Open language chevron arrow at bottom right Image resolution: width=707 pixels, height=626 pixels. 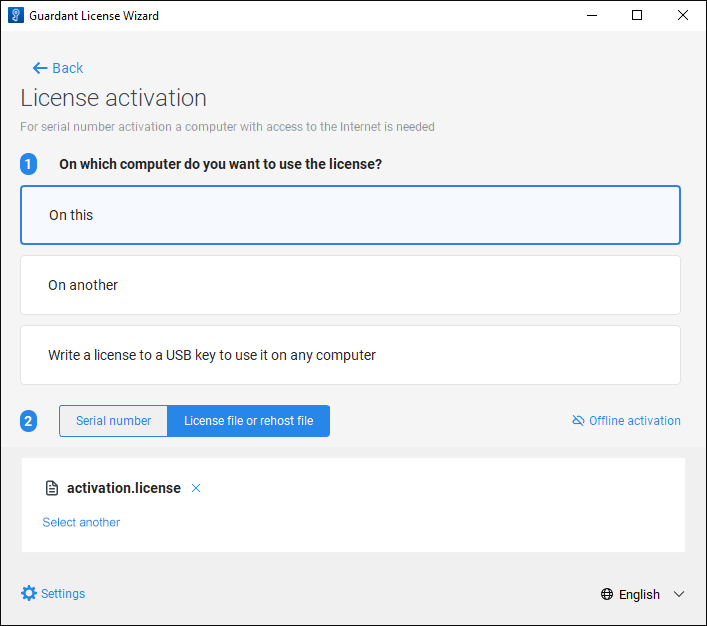tap(679, 594)
